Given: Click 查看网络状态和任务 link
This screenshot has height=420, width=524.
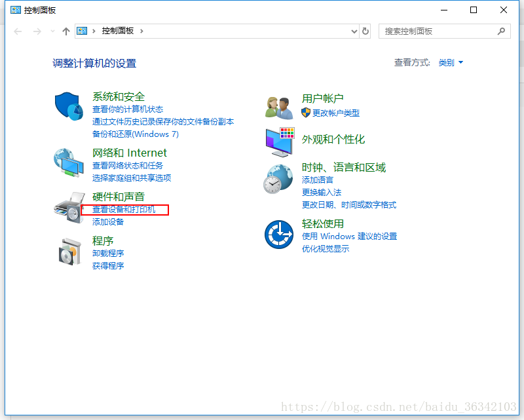Looking at the screenshot, I should click(x=128, y=166).
